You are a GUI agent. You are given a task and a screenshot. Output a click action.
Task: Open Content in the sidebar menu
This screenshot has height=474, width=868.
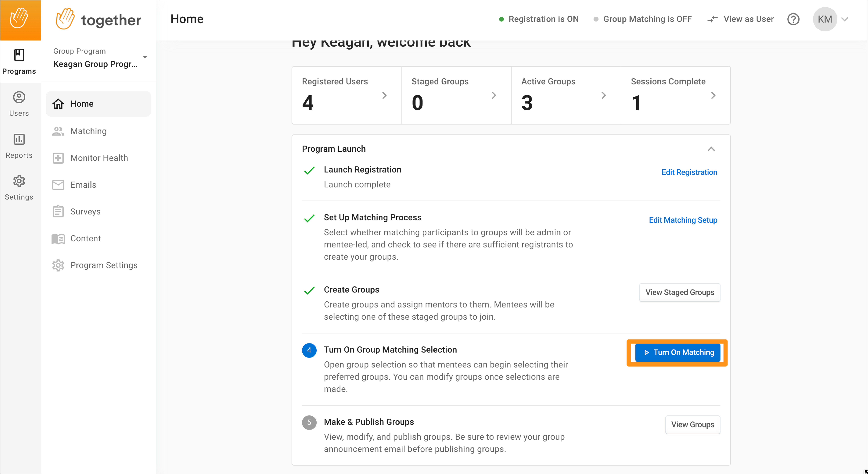[x=98, y=238]
